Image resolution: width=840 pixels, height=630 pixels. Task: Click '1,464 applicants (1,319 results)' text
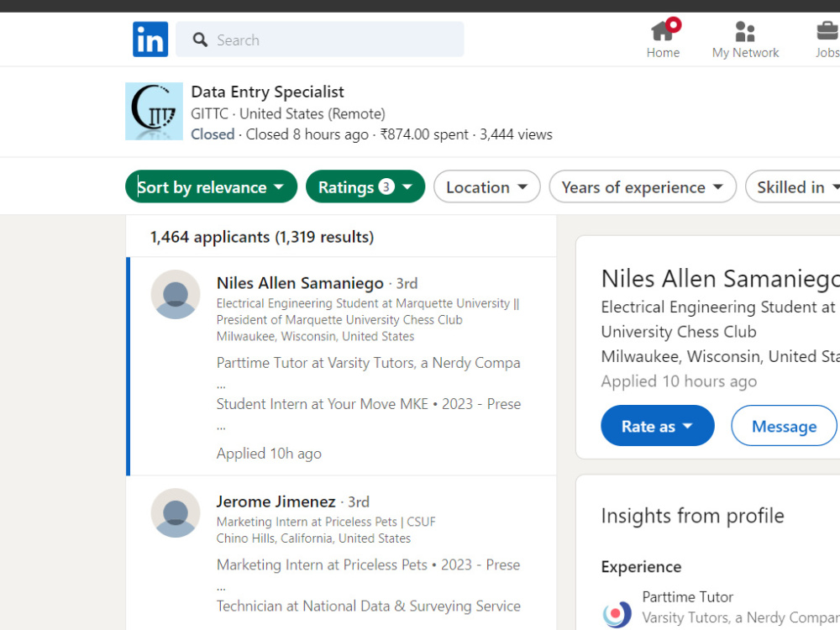tap(262, 237)
